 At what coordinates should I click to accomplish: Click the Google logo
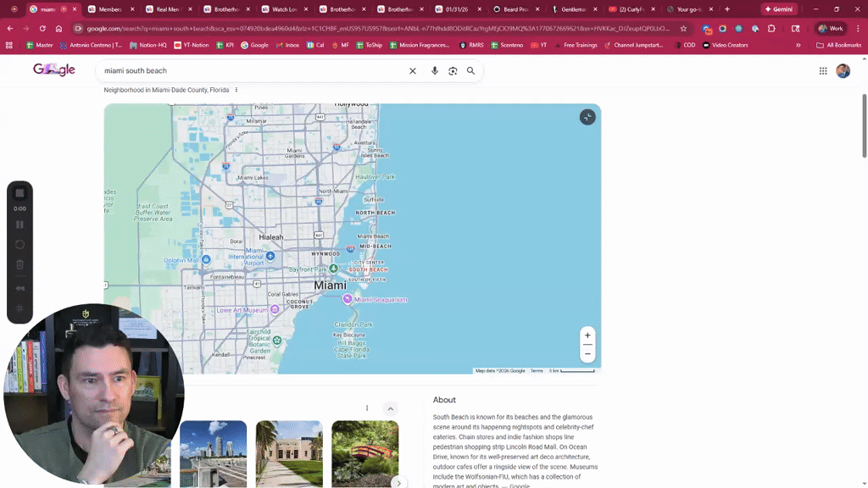[x=53, y=69]
